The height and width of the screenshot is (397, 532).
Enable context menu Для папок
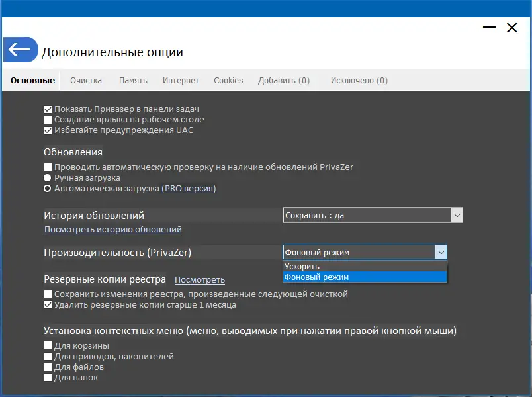48,377
